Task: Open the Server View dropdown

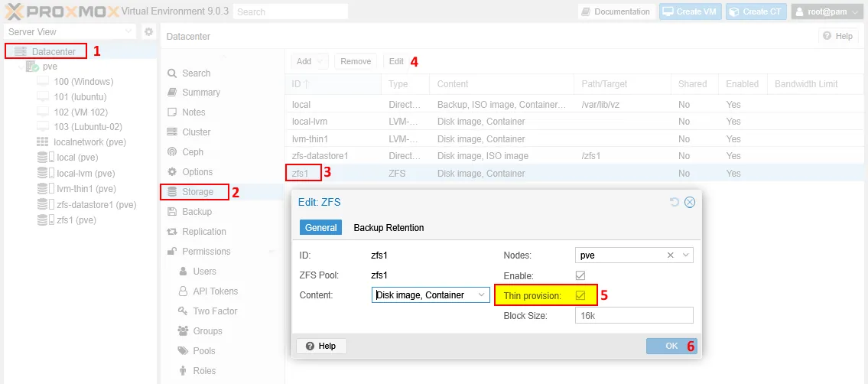Action: point(128,32)
